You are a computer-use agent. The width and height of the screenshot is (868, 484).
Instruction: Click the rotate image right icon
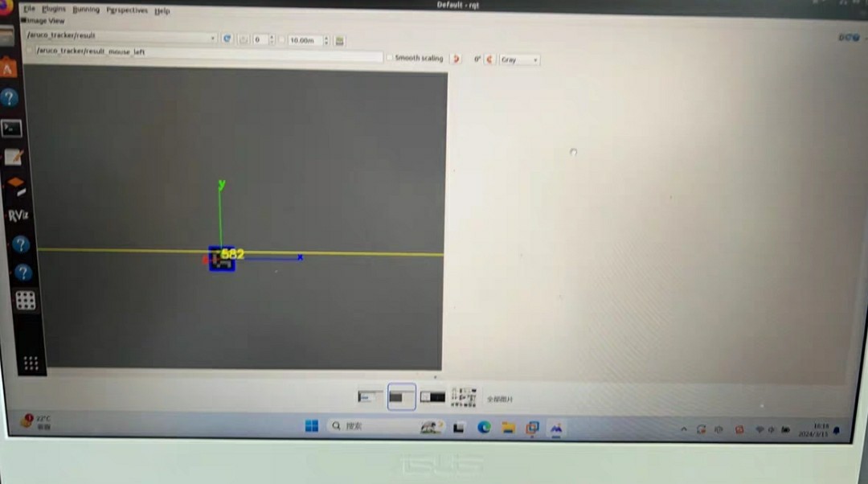[x=489, y=59]
